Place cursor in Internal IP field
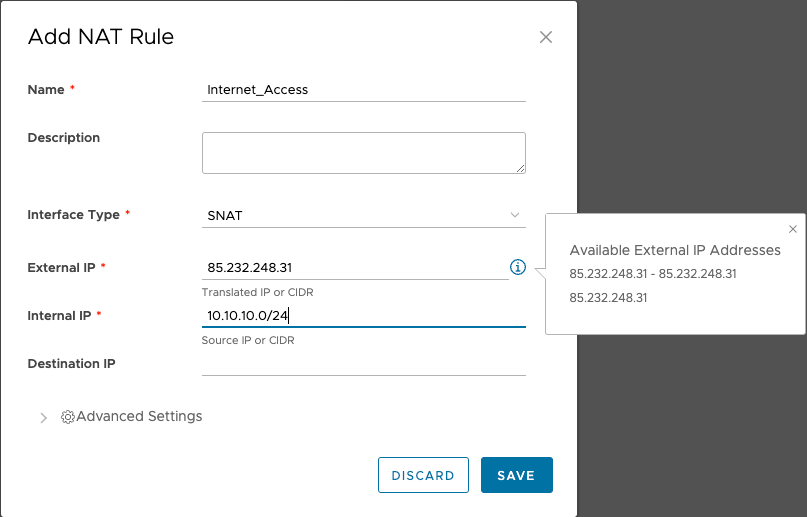The width and height of the screenshot is (807, 517). coord(363,315)
